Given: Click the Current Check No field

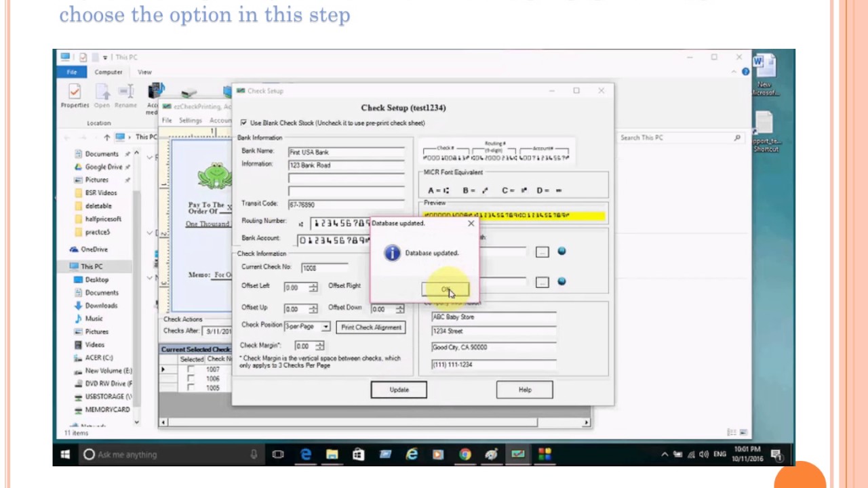Looking at the screenshot, I should pos(324,268).
